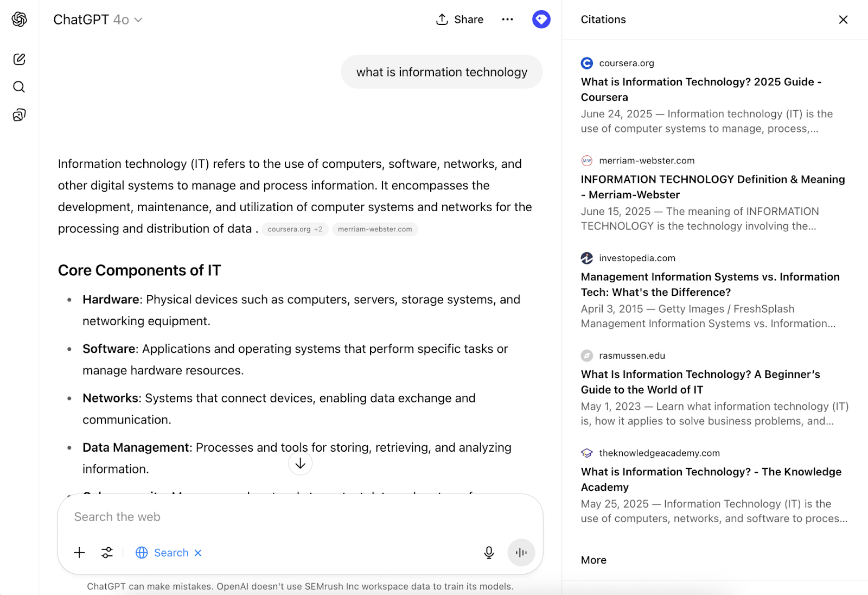868x595 pixels.
Task: Open the Investopedia citation about Management Information Systems
Action: 710,284
